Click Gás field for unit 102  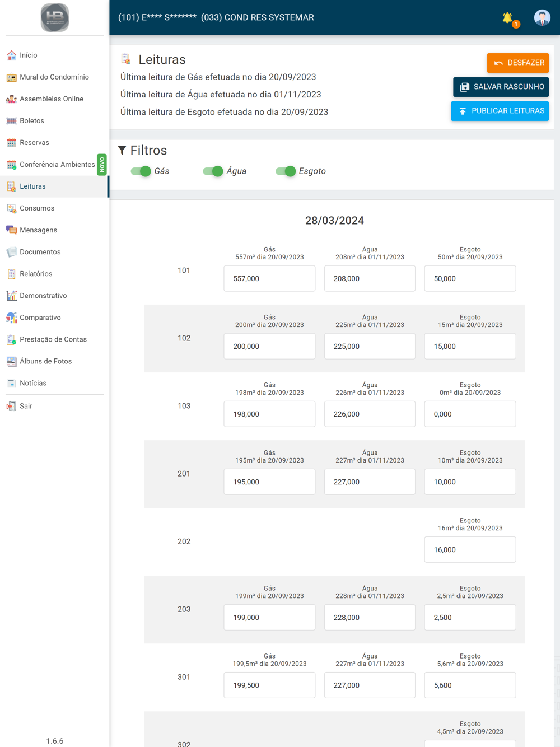coord(269,346)
